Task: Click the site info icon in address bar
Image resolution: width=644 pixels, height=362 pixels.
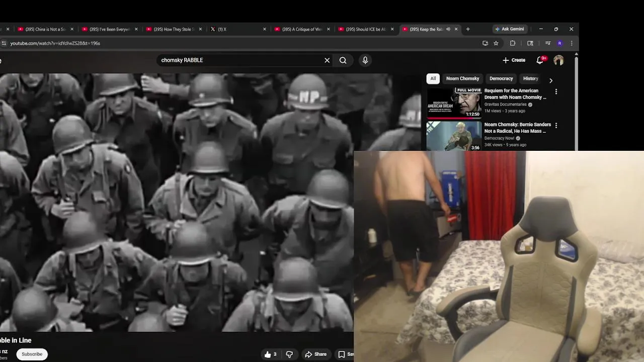Action: pos(4,43)
